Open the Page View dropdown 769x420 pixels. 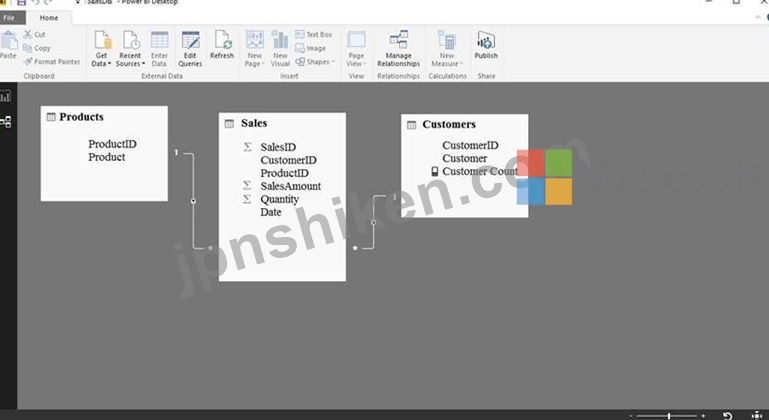[x=356, y=49]
